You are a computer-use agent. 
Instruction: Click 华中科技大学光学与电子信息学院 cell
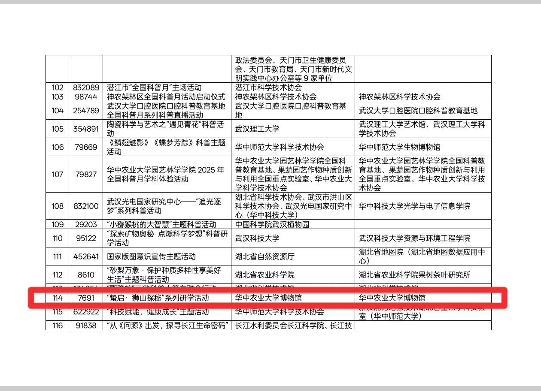[x=414, y=206]
